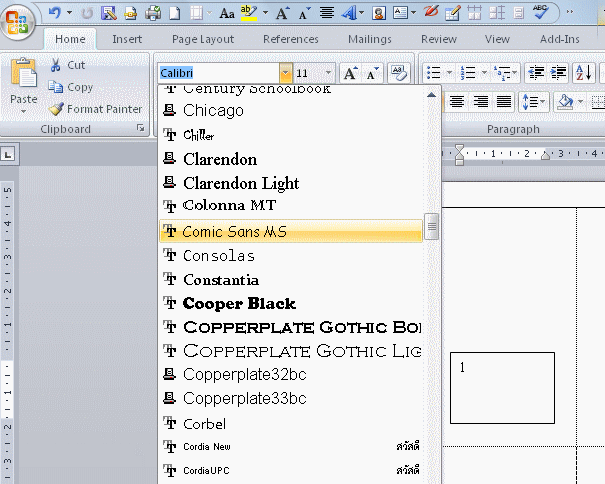This screenshot has height=484, width=605.
Task: Open Clipboard pane dialog launcher
Action: [140, 128]
